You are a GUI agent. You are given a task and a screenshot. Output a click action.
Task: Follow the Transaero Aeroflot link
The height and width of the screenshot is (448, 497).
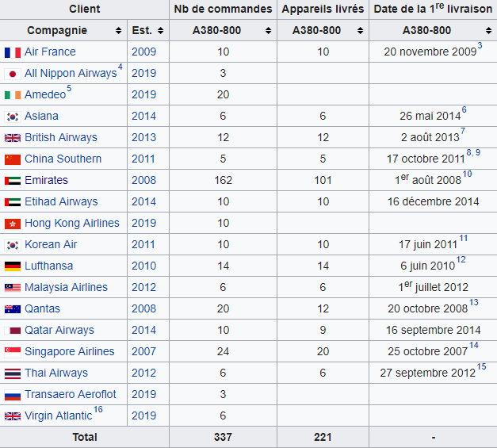pos(71,394)
